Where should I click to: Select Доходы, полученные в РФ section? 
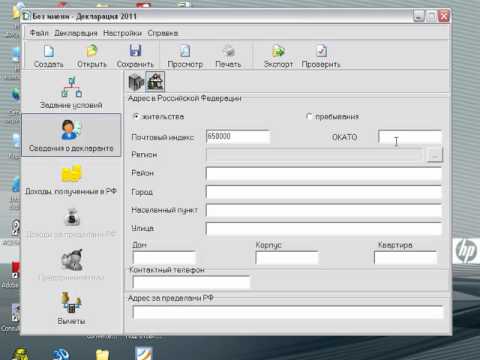[71, 179]
